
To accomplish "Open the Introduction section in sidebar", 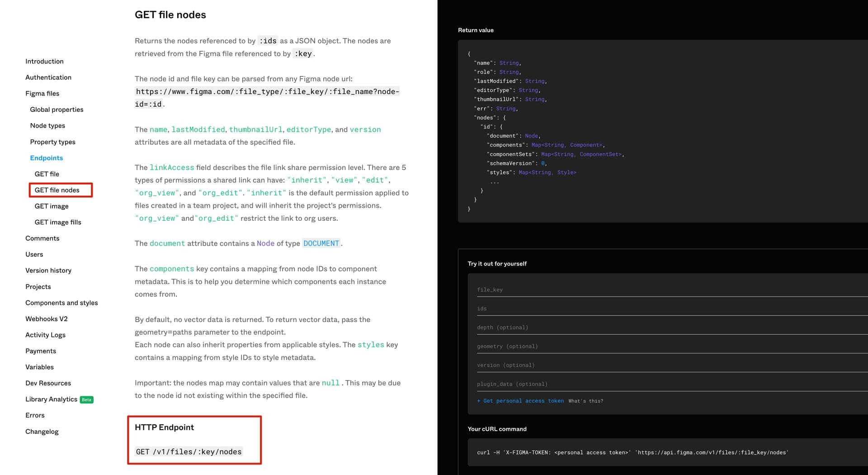I will [x=44, y=61].
